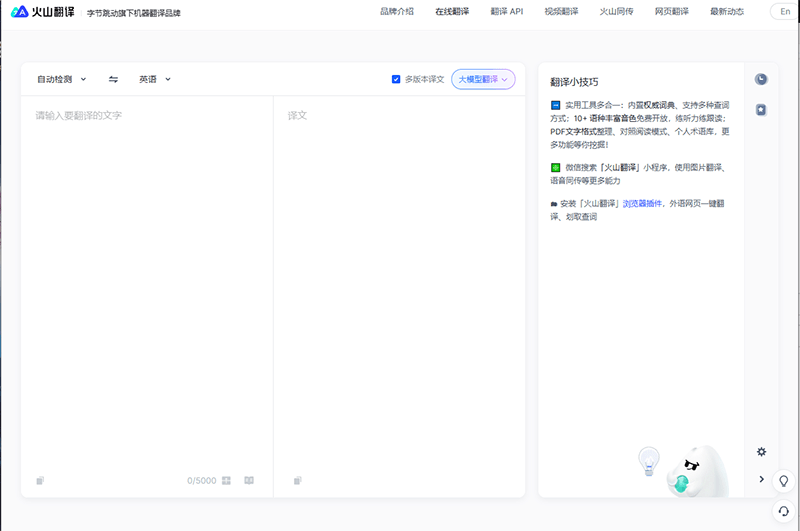
Task: Copy translated text in output pane
Action: 298,481
